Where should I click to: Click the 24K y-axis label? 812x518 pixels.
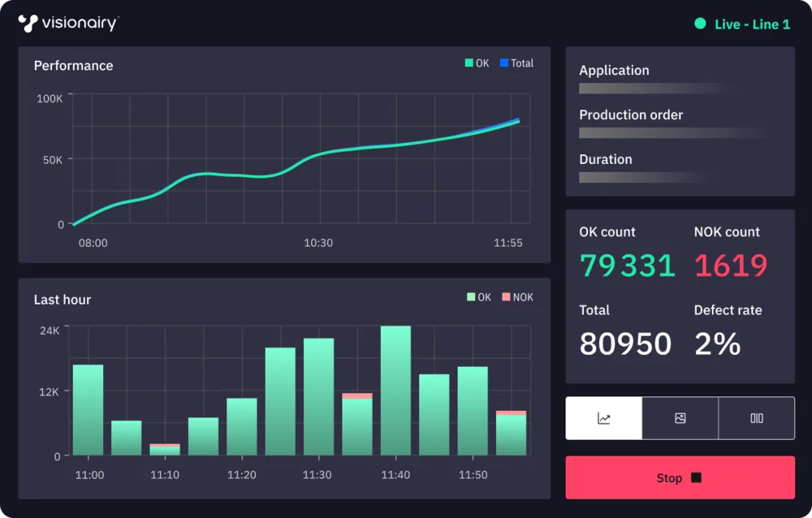(50, 330)
